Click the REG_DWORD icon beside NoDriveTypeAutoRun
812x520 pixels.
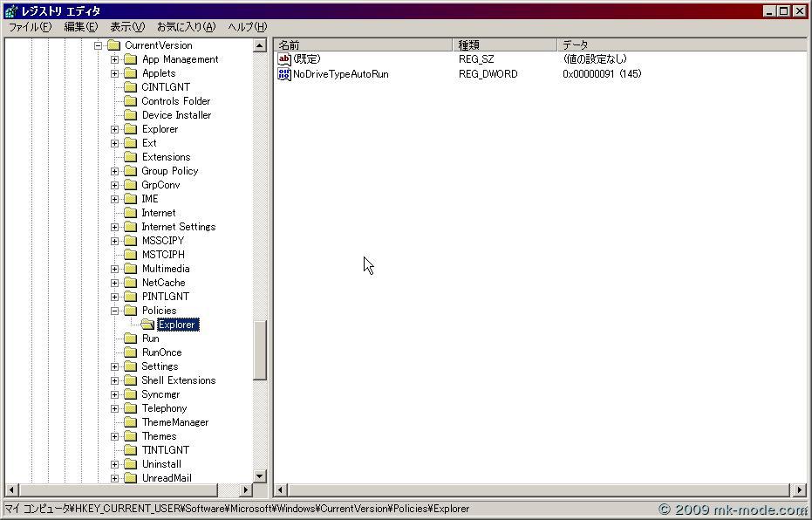(283, 74)
